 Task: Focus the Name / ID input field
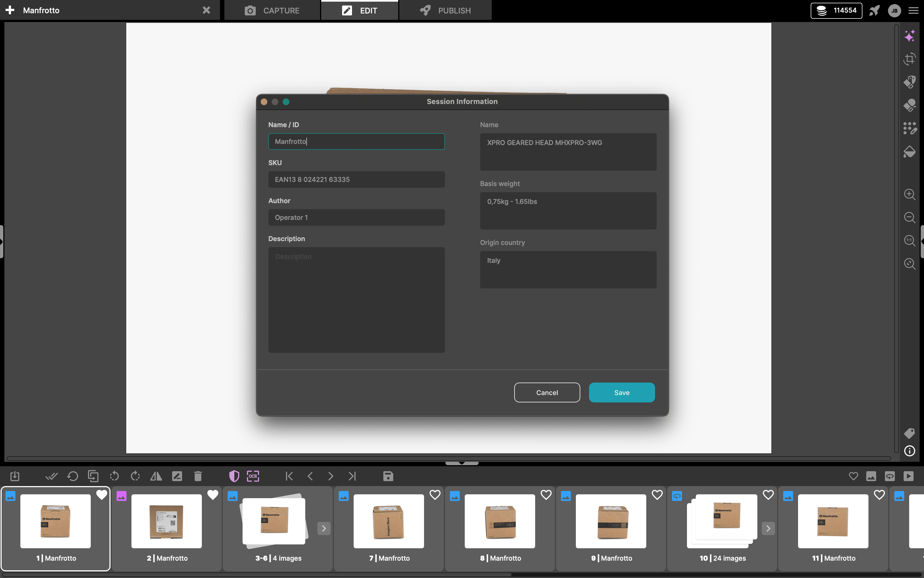point(356,141)
